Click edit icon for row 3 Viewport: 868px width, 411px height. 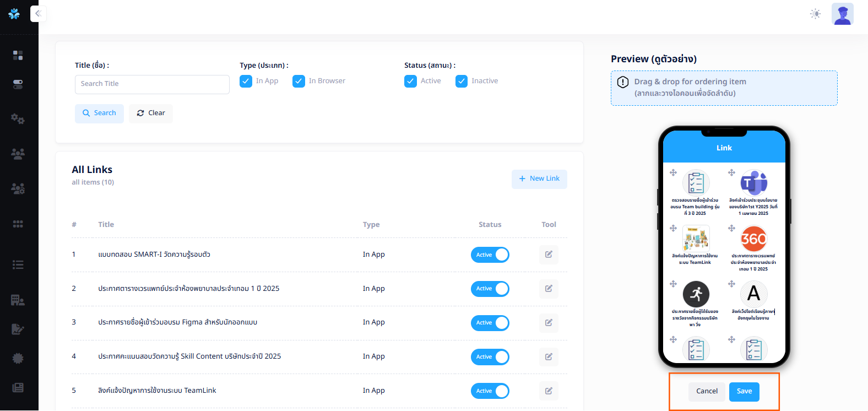click(x=549, y=323)
